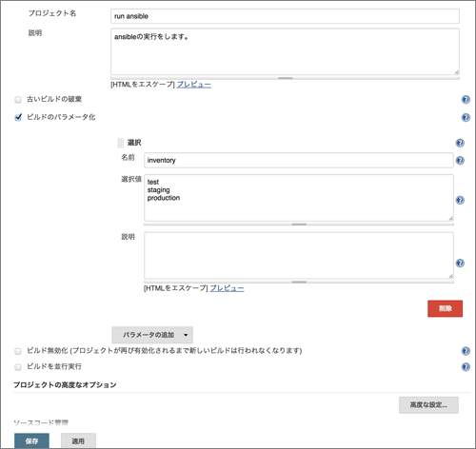Enable the ビルドを並行実行 checkbox
The image size is (476, 449).
(18, 367)
